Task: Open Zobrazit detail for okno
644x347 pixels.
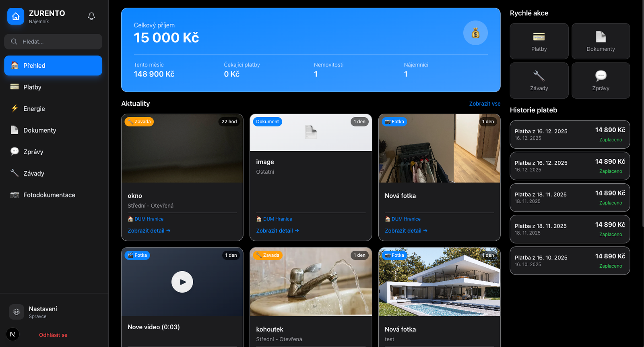Action: (149, 231)
